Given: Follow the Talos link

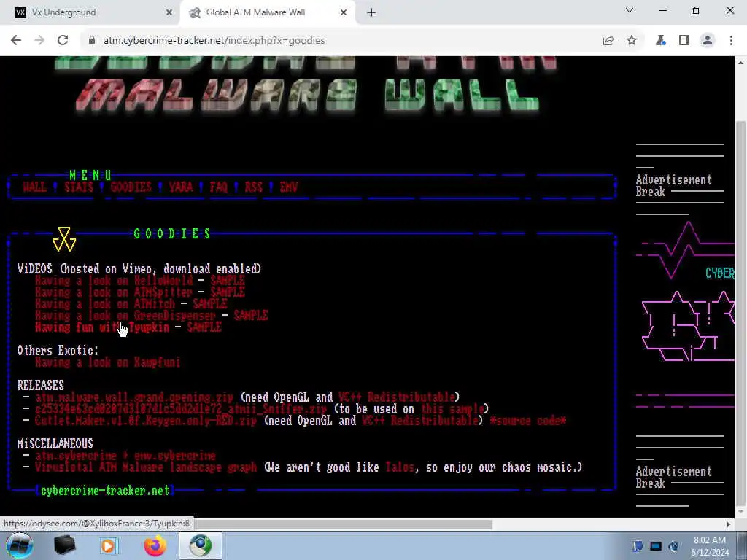Looking at the screenshot, I should [x=400, y=467].
